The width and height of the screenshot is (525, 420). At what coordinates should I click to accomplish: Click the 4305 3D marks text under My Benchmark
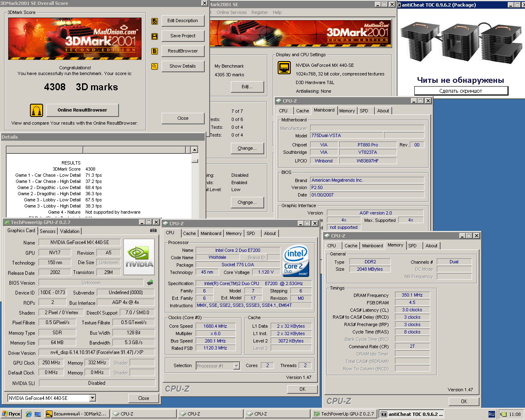point(229,75)
